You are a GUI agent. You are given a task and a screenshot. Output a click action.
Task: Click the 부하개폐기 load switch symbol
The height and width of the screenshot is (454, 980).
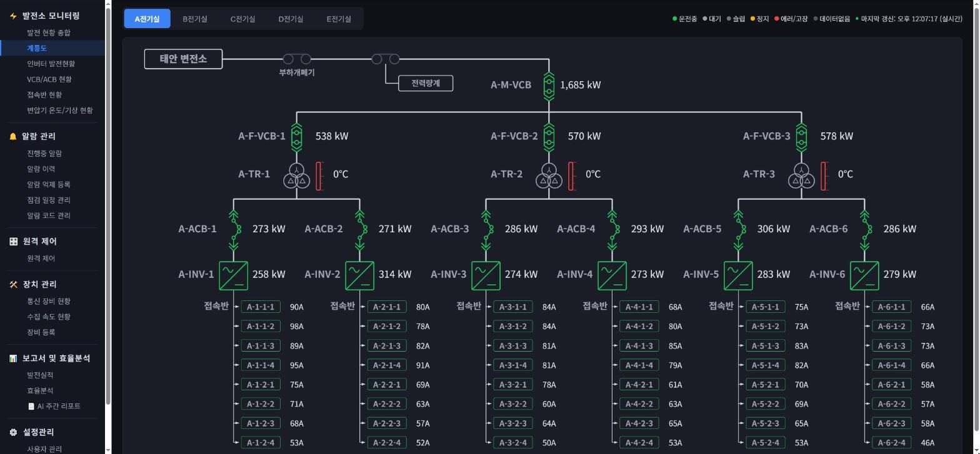point(297,59)
